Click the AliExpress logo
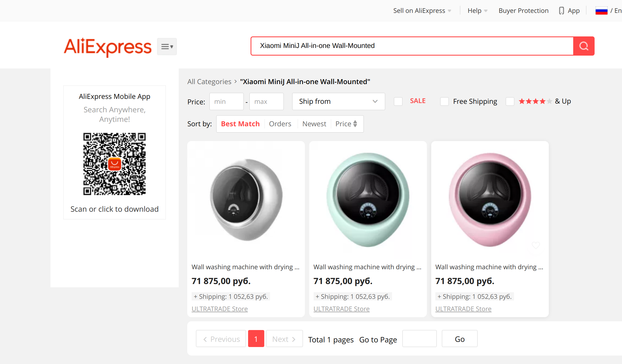 [107, 47]
